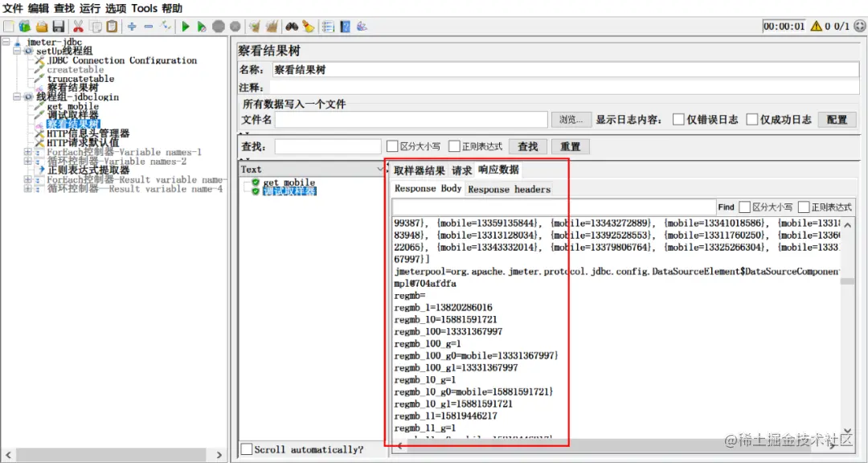
Task: Click the Copy icon in toolbar
Action: (95, 26)
